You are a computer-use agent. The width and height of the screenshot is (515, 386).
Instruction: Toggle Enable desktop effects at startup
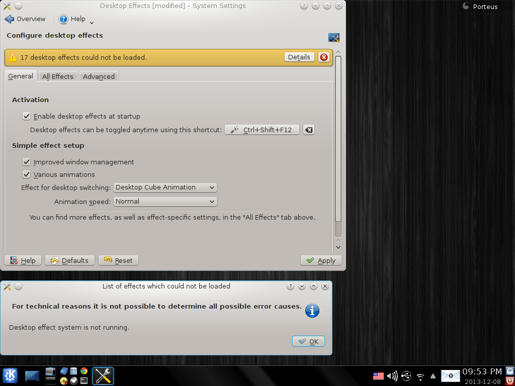(27, 116)
